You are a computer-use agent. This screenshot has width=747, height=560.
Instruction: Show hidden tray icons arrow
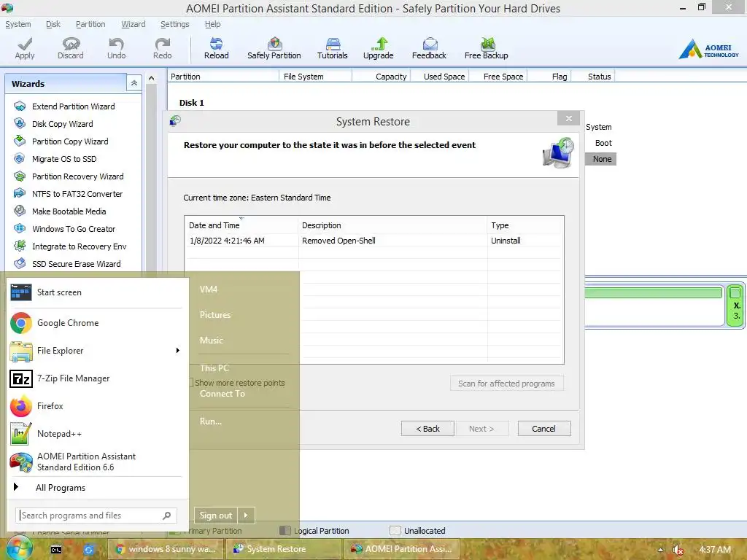tap(660, 550)
